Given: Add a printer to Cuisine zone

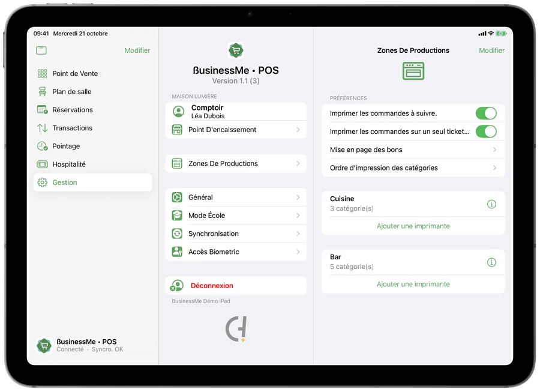Looking at the screenshot, I should (x=413, y=226).
